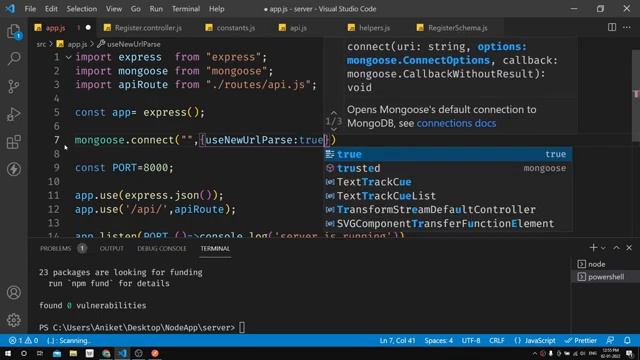Open the connections docs link

(456, 123)
